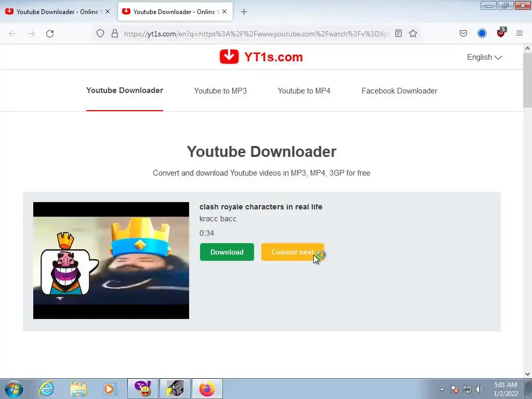The height and width of the screenshot is (399, 532).
Task: Click the page scrollbar up arrow
Action: 528,48
